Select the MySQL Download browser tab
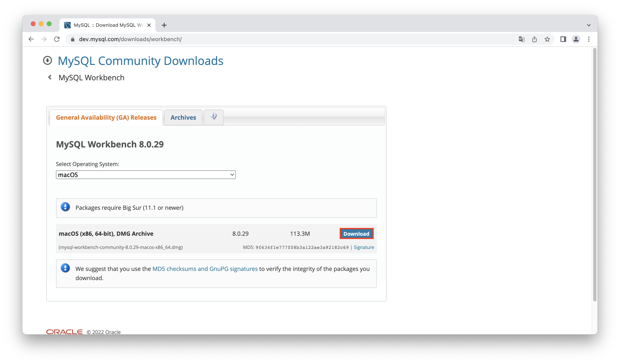The image size is (620, 364). tap(107, 25)
